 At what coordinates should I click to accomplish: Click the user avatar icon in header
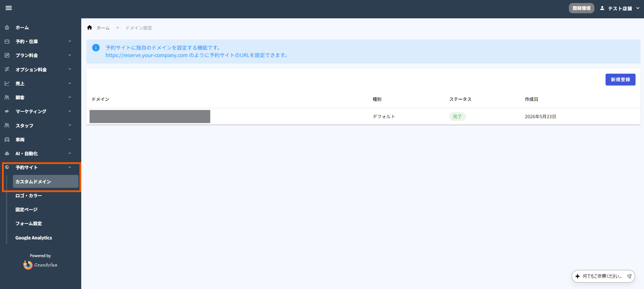pyautogui.click(x=602, y=8)
